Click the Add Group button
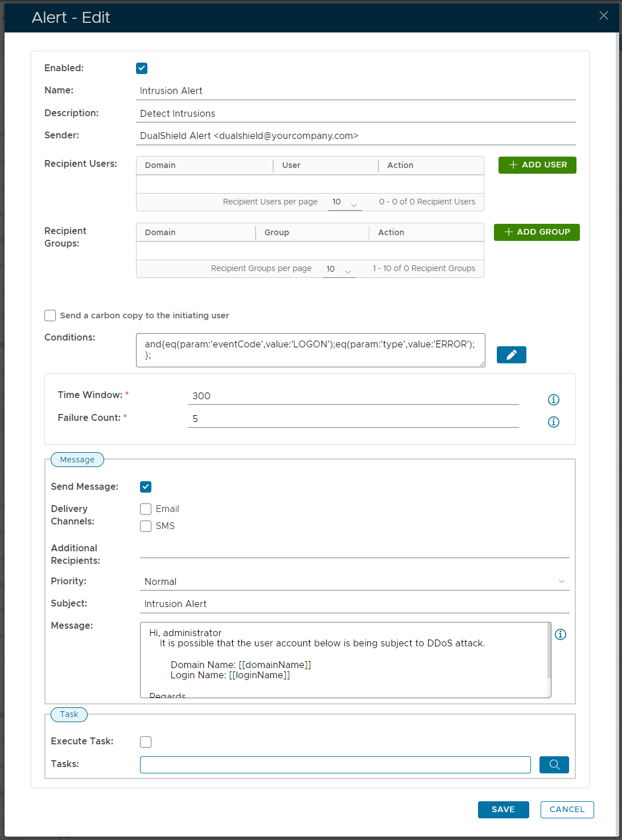 click(537, 232)
